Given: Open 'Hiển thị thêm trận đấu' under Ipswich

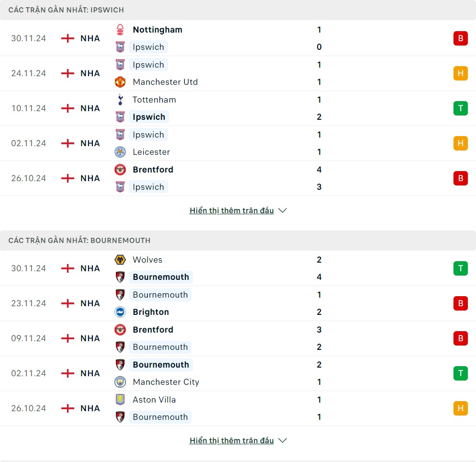Looking at the screenshot, I should (x=231, y=210).
